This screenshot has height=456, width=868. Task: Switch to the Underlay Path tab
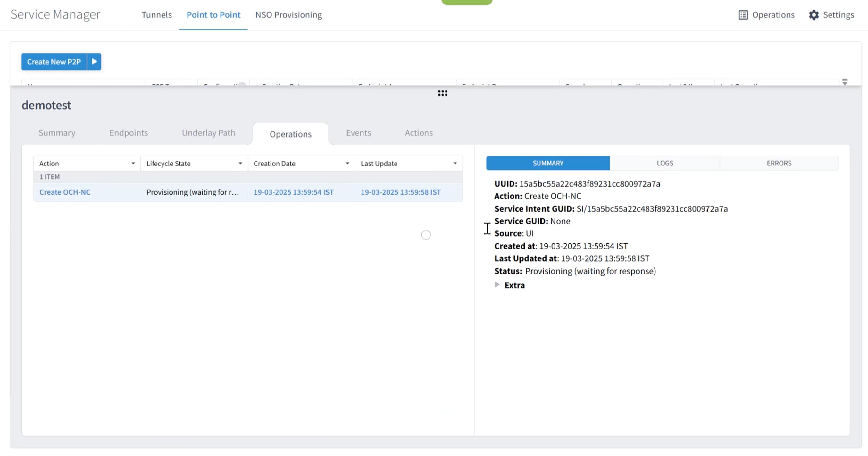(x=209, y=133)
